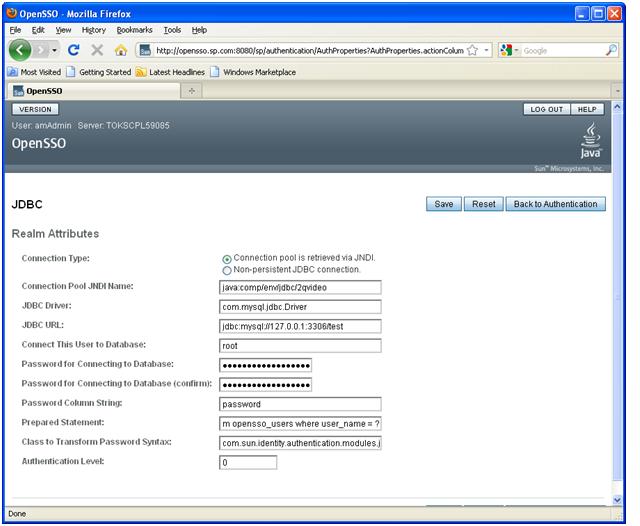640x526 pixels.
Task: Click the 'Realm Attributes' heading text
Action: coord(56,234)
